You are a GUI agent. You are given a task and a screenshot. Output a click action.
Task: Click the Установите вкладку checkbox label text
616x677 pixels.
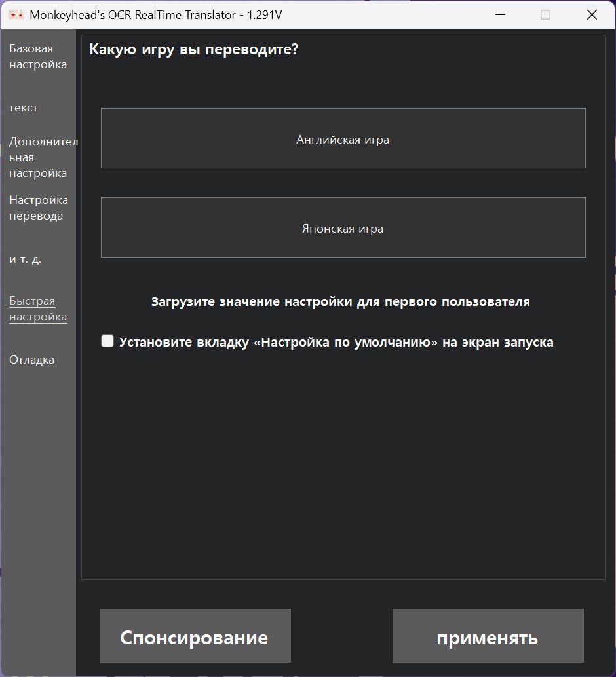(x=336, y=342)
